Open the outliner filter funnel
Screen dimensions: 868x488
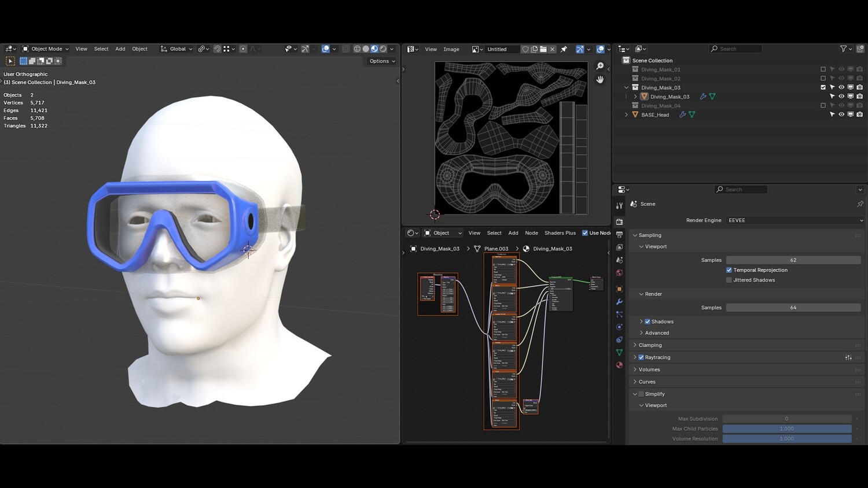click(843, 49)
